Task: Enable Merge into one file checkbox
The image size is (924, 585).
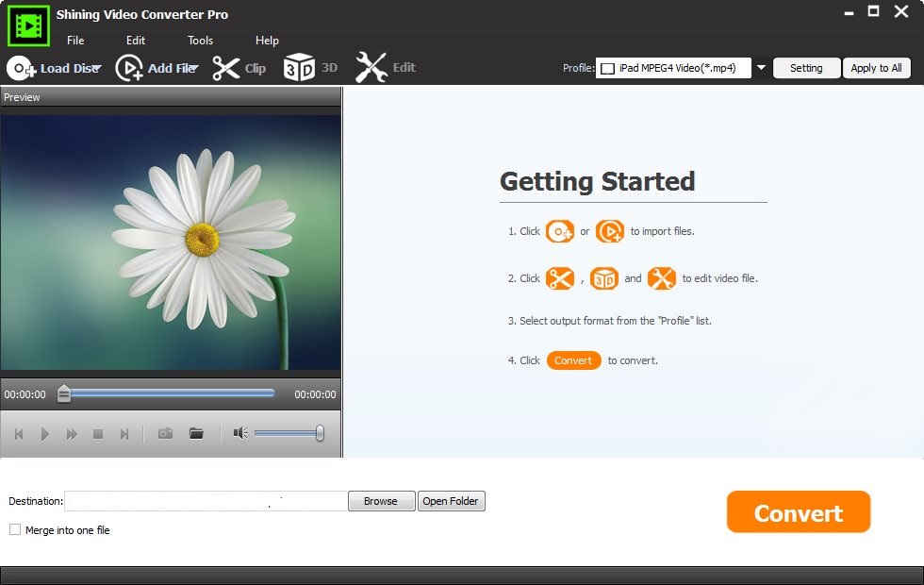Action: (x=15, y=529)
